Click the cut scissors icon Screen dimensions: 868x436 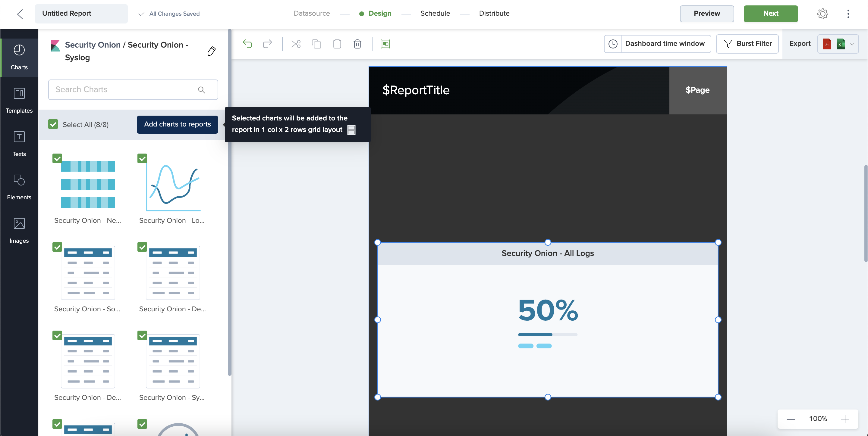pos(296,44)
